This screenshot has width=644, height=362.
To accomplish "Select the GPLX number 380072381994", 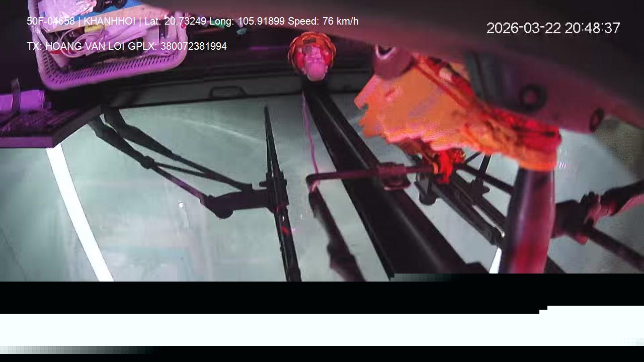I will click(193, 46).
